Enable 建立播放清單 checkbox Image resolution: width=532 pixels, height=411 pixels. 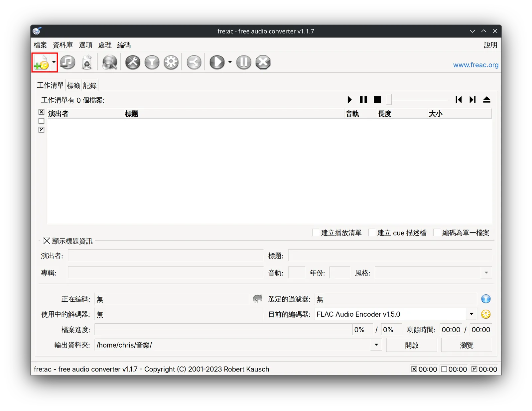click(x=316, y=233)
